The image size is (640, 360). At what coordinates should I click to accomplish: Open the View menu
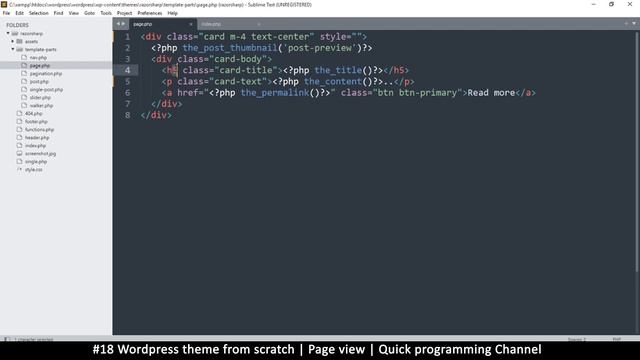[73, 13]
